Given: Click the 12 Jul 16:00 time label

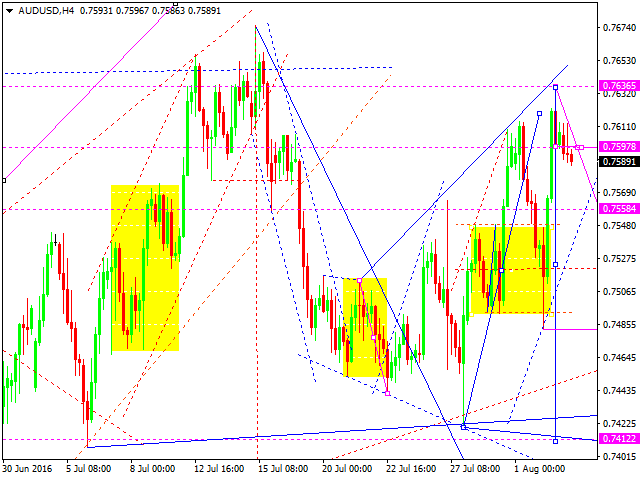Looking at the screenshot, I should 219,469.
